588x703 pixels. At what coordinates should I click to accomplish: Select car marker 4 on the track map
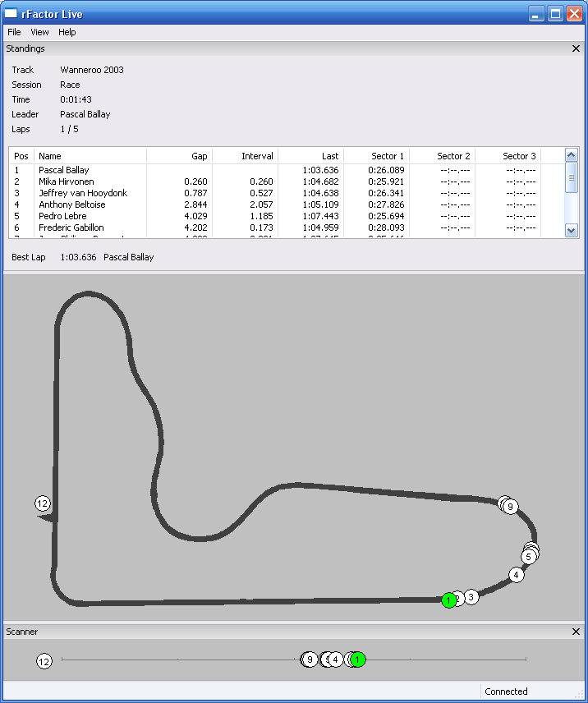click(516, 575)
